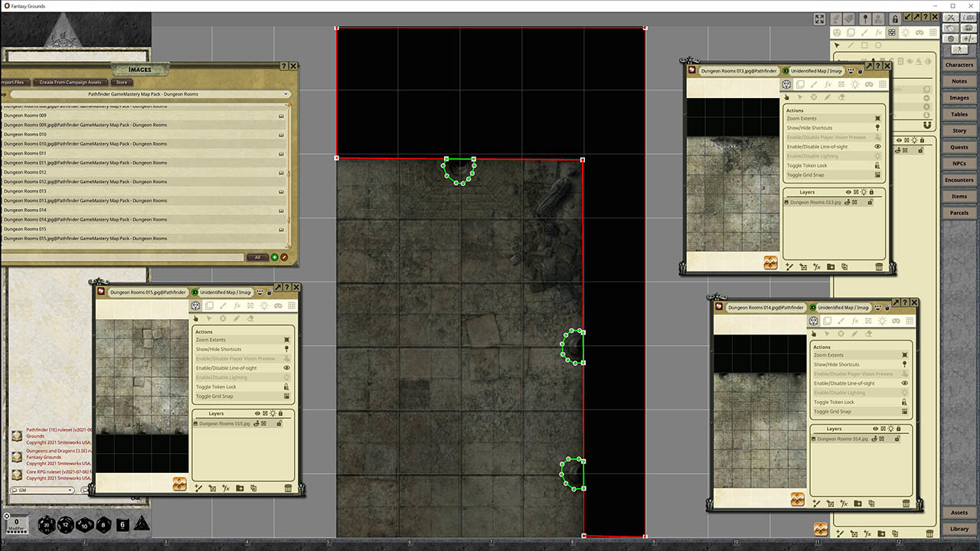Click the new folder icon in the Layers panel
Image resolution: width=980 pixels, height=551 pixels.
tap(240, 488)
